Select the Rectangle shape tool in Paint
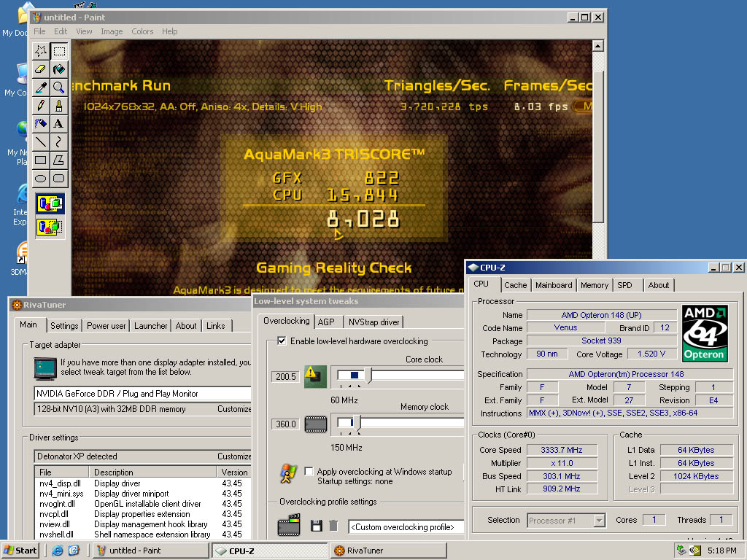Viewport: 747px width, 560px height. click(x=41, y=160)
